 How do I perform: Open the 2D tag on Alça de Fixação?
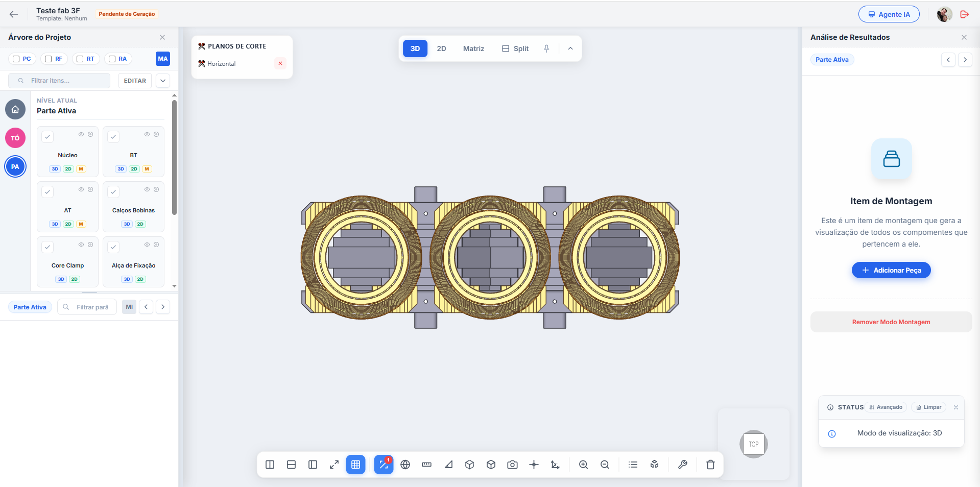(140, 279)
